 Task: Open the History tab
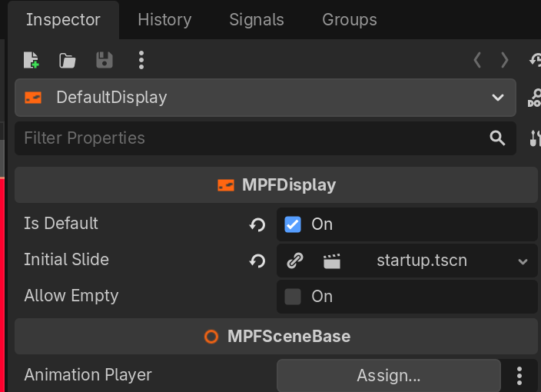[x=164, y=20]
